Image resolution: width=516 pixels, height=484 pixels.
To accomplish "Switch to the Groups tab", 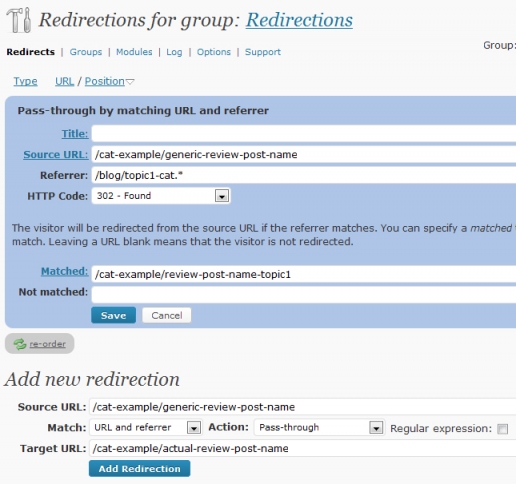I will tap(86, 52).
